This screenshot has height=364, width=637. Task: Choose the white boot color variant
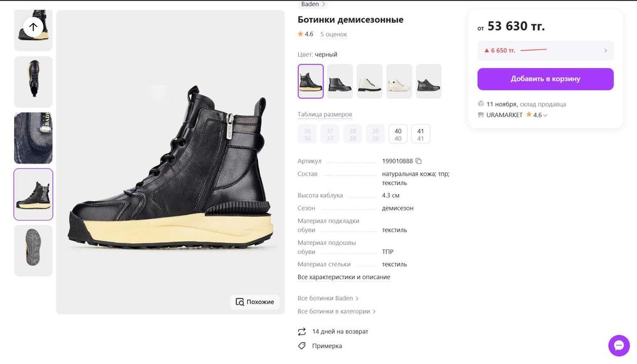point(369,81)
